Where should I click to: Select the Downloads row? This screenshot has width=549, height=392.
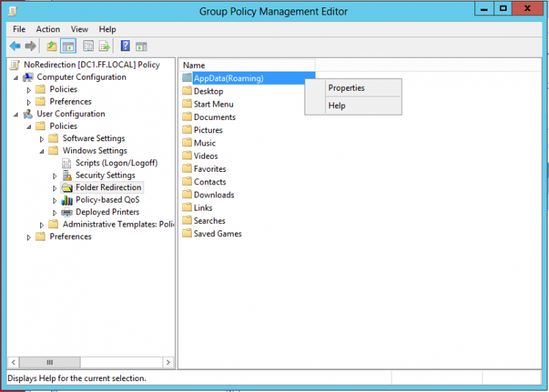tap(214, 195)
